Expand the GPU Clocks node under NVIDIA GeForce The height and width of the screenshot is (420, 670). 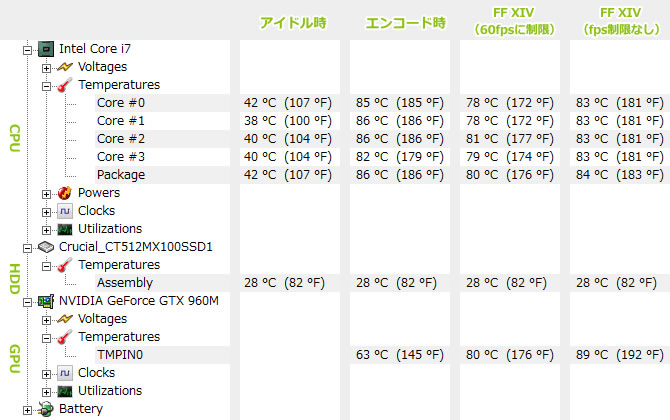tap(46, 374)
